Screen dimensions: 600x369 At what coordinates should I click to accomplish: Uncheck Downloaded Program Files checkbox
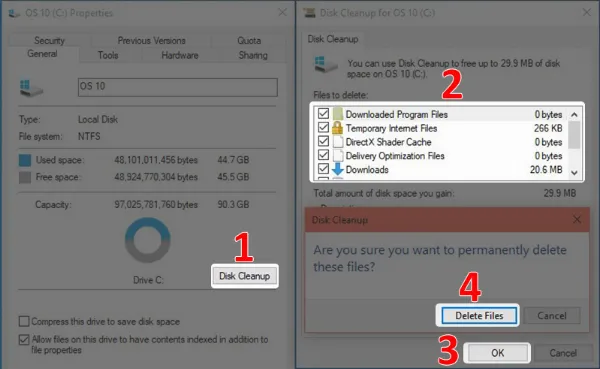323,113
